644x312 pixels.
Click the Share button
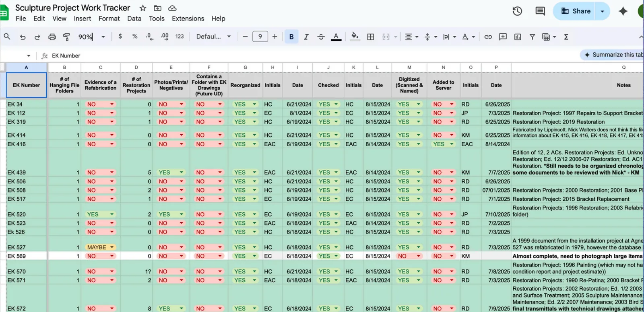point(576,11)
